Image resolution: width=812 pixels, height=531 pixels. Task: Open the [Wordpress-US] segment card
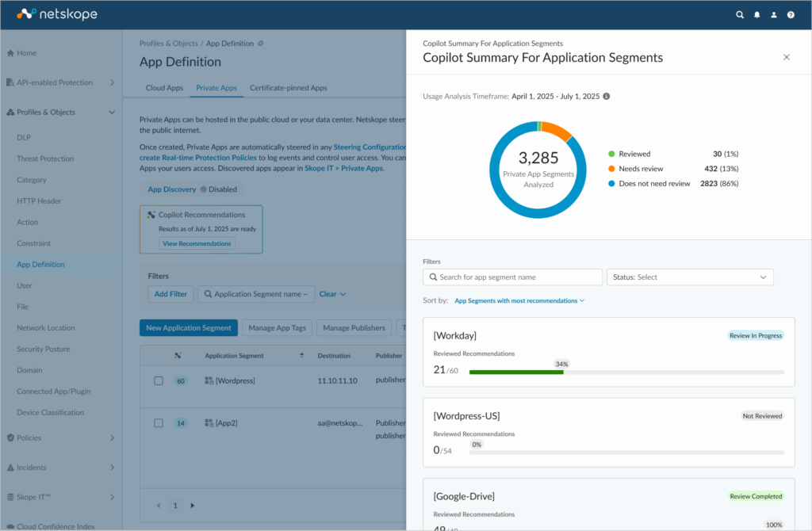point(608,433)
